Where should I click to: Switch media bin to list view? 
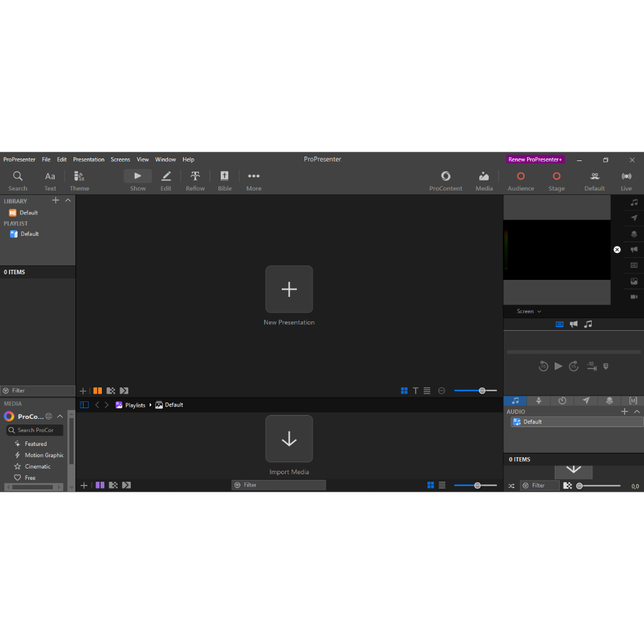442,486
